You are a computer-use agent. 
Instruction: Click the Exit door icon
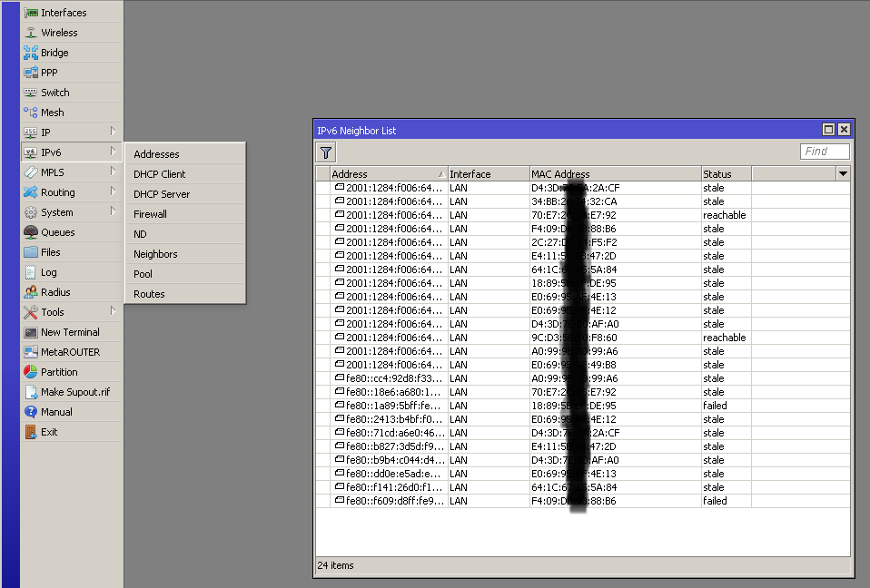[31, 431]
